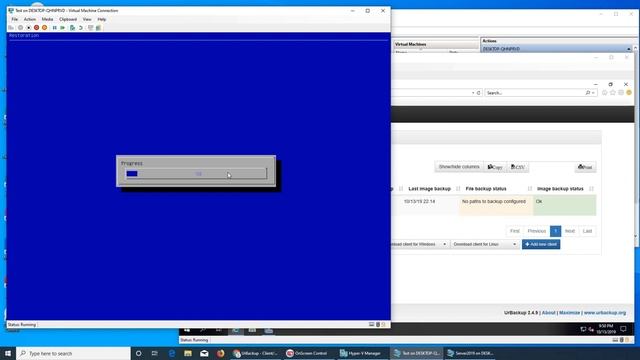This screenshot has width=640, height=360.
Task: Click the Copy button in UrBackup
Action: point(495,167)
